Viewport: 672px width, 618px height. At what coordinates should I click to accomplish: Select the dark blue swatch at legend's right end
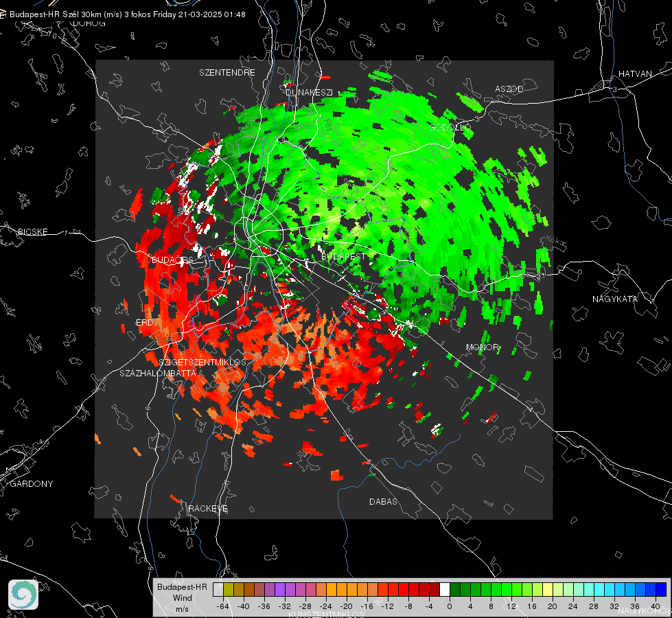point(661,590)
